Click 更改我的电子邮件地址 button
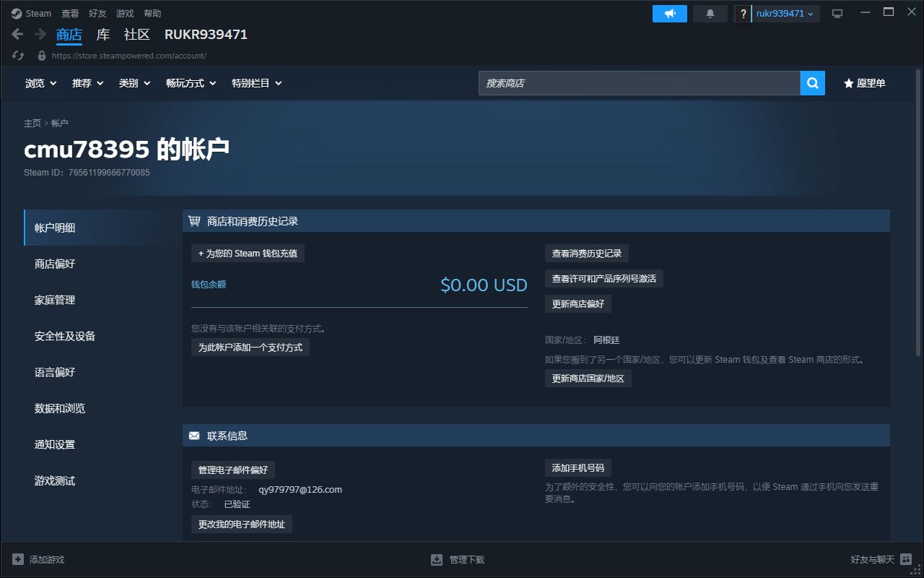Image resolution: width=924 pixels, height=578 pixels. 242,525
